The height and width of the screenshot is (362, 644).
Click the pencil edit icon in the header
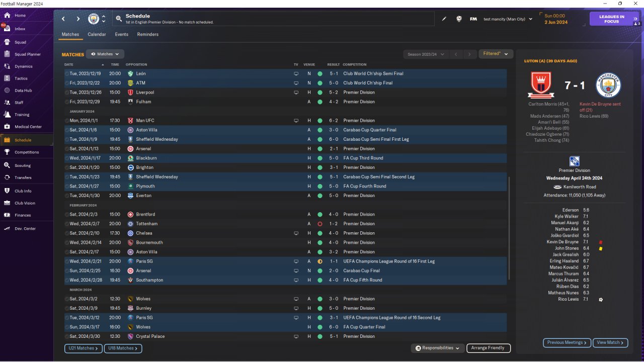click(444, 19)
